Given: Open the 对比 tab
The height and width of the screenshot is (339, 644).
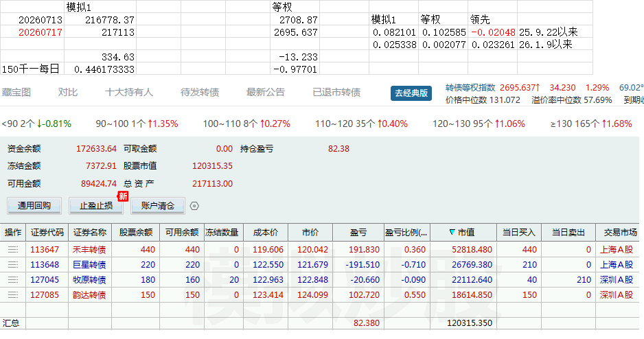Looking at the screenshot, I should (68, 93).
